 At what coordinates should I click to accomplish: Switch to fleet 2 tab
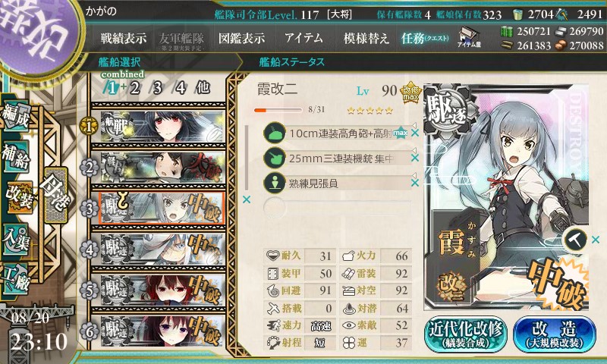click(135, 88)
